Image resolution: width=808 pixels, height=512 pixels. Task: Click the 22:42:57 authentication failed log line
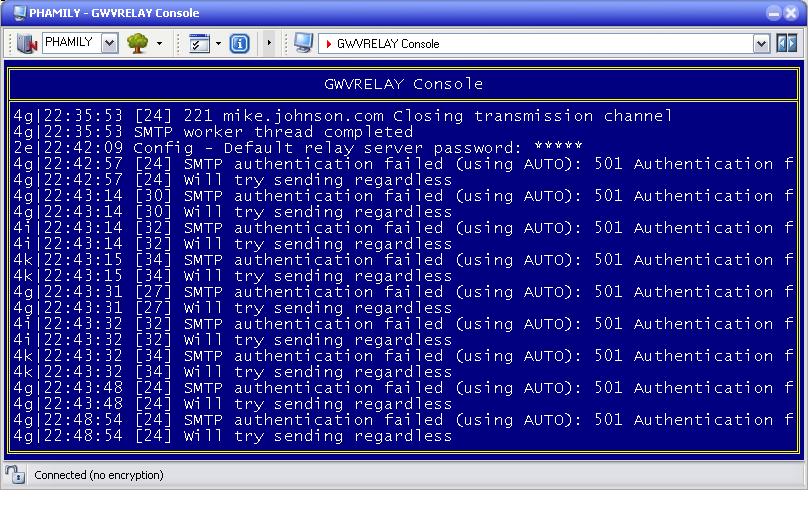(403, 164)
